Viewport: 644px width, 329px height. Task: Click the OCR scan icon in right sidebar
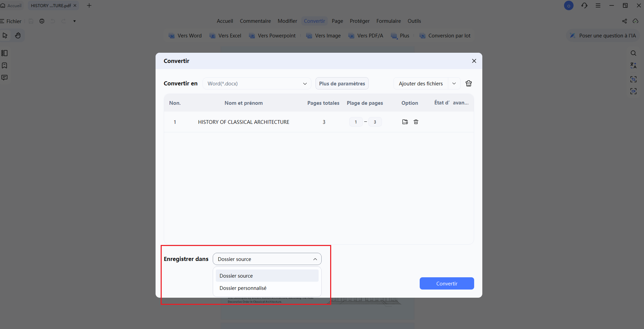[633, 79]
